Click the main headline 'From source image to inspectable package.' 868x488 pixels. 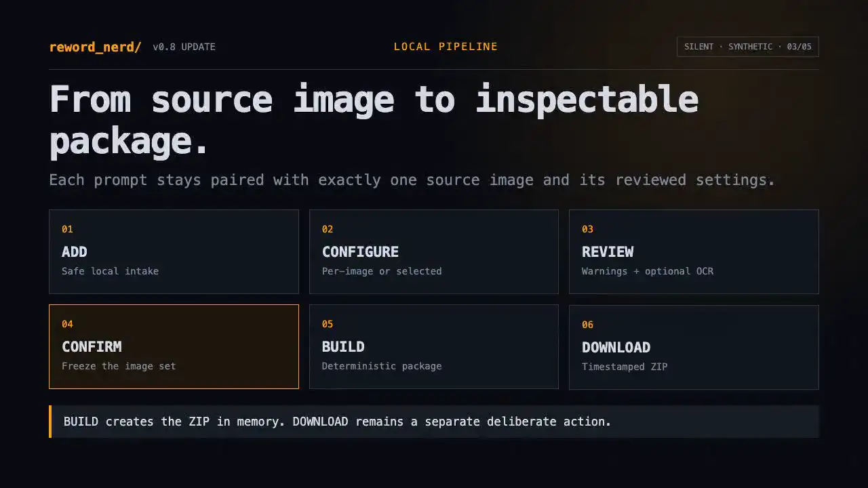(374, 120)
